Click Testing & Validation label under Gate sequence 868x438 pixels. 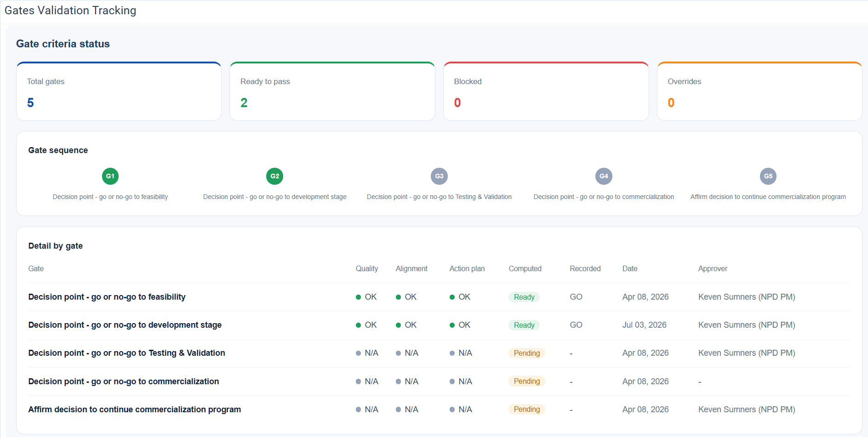439,197
